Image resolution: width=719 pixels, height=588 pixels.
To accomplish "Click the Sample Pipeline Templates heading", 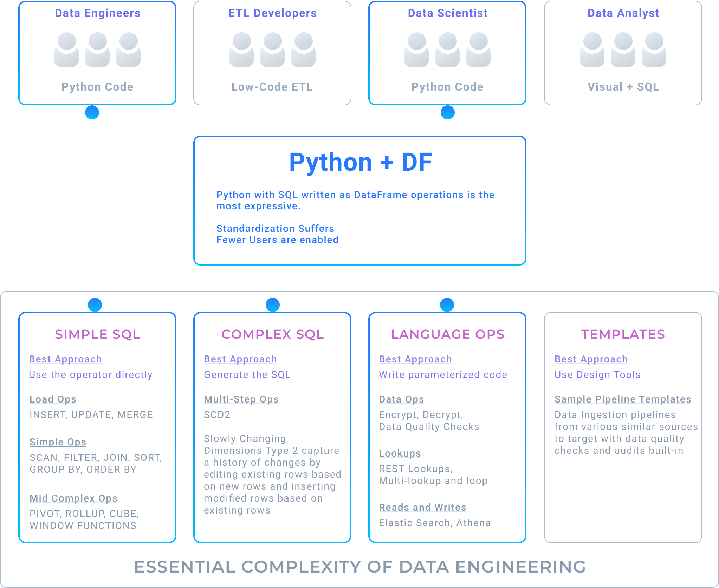I will click(623, 399).
